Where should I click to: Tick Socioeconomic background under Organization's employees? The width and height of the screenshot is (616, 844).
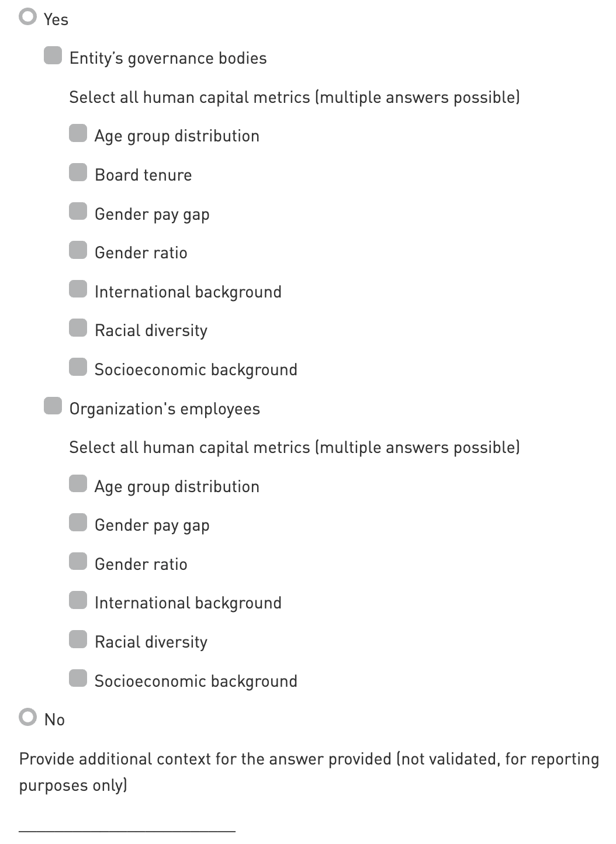pyautogui.click(x=78, y=679)
